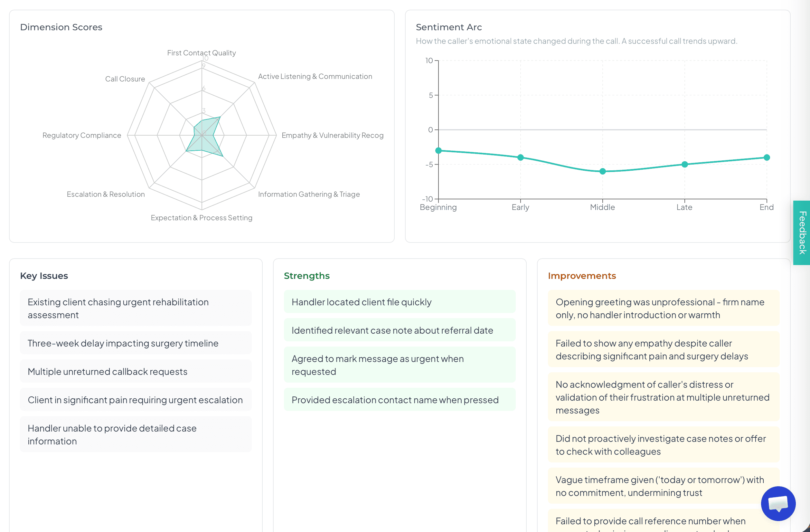Select the Early point on the sentiment line
Screen dimensions: 810x532
[x=520, y=157]
